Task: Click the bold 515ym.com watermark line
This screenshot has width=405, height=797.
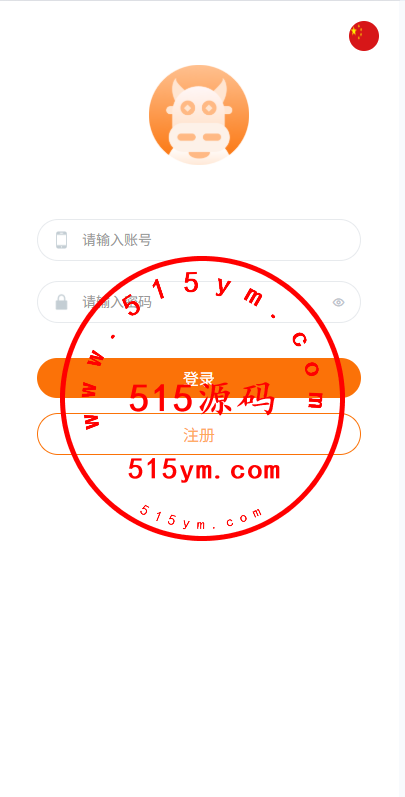Action: point(204,470)
